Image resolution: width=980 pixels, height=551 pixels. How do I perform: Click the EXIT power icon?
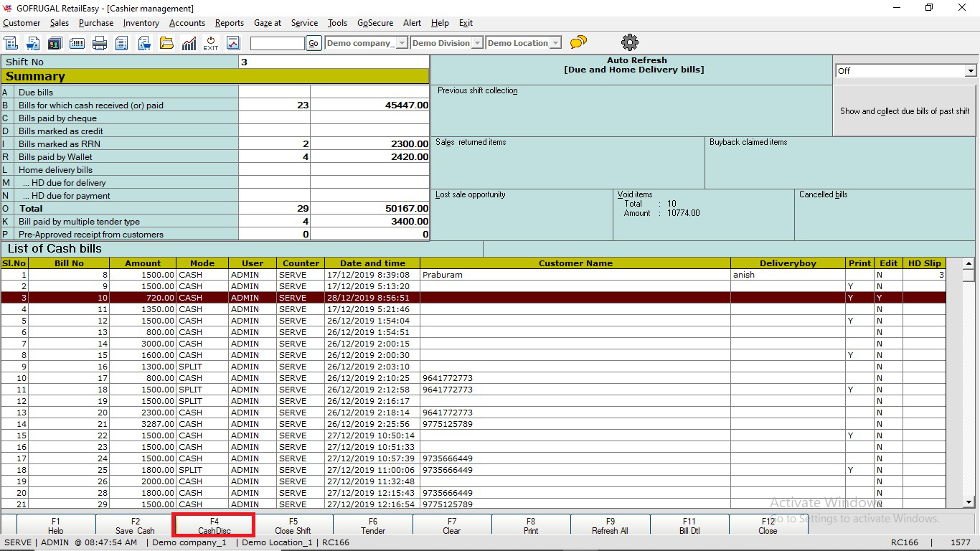(x=210, y=43)
